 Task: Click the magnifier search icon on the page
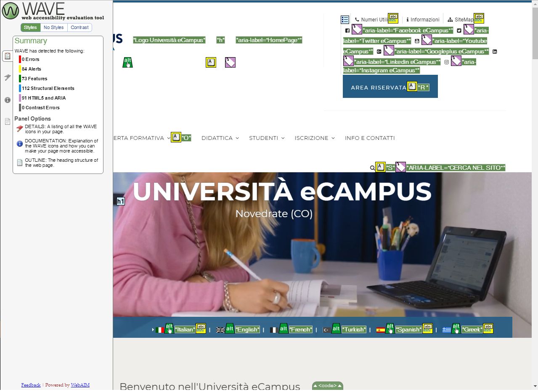372,168
